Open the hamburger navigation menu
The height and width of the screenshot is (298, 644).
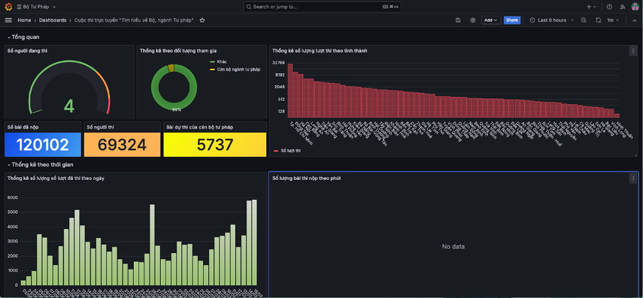click(9, 20)
